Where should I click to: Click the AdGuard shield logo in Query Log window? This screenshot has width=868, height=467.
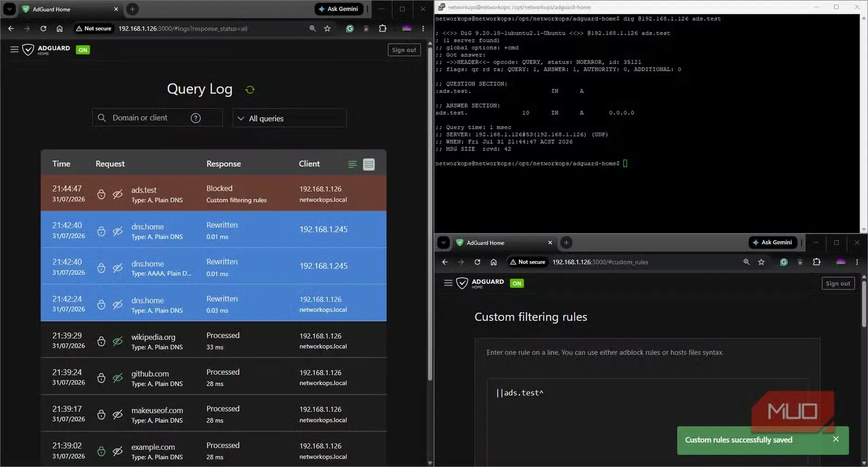pos(28,50)
